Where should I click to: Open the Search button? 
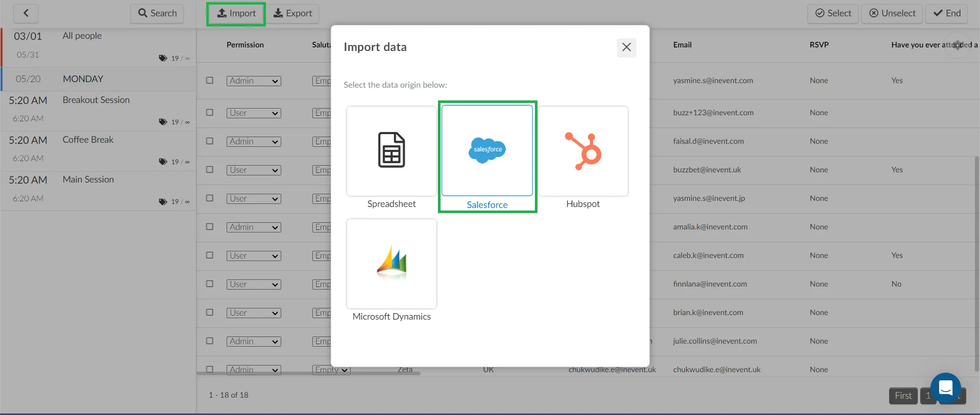(157, 14)
